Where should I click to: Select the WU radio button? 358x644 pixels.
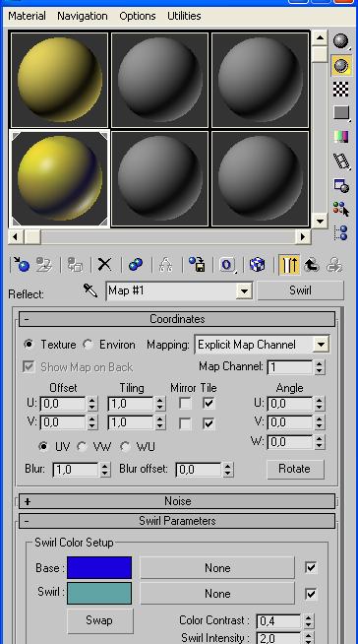[x=126, y=446]
